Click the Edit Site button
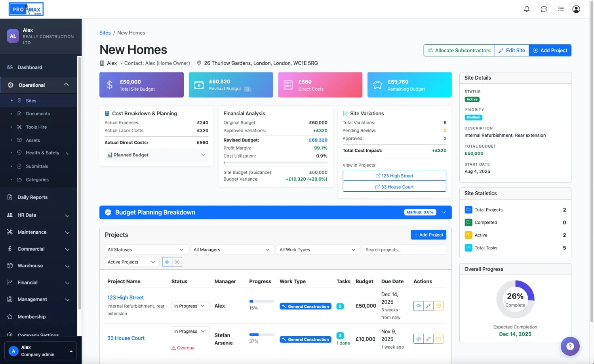 (512, 50)
